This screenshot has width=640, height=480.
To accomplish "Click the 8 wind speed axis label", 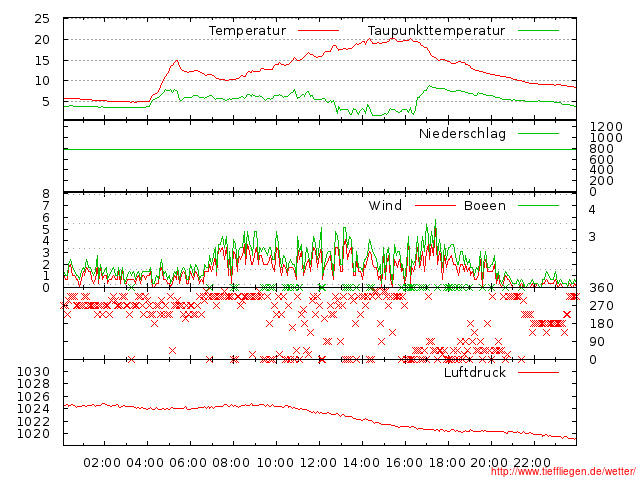I will pyautogui.click(x=46, y=193).
